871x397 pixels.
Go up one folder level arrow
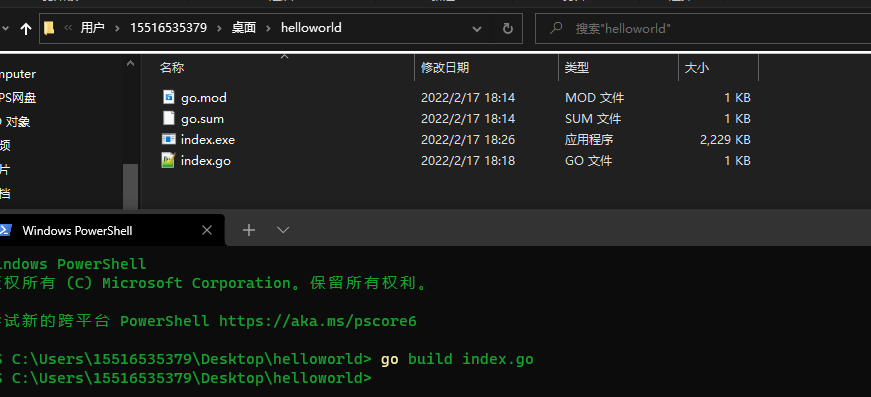26,28
